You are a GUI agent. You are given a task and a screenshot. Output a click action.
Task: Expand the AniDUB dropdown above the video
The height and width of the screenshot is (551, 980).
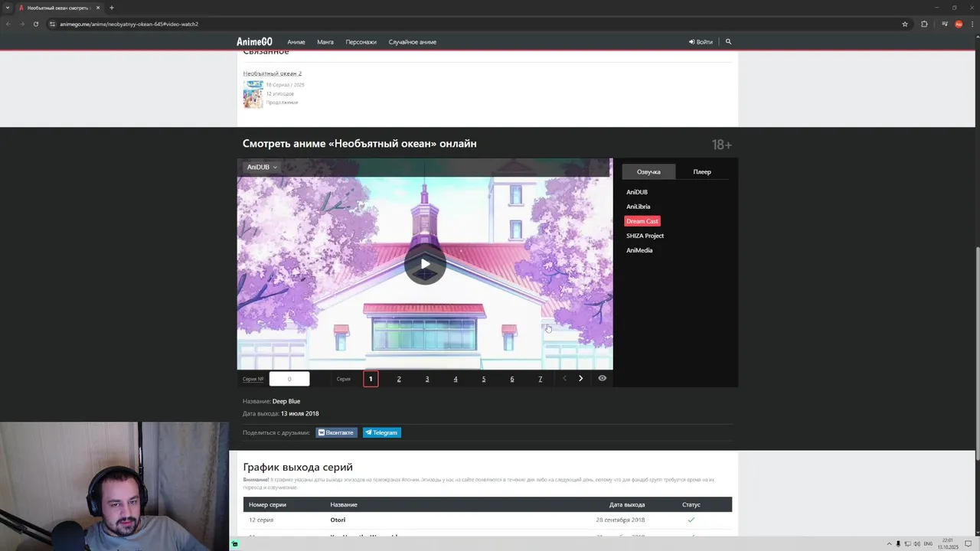coord(262,167)
